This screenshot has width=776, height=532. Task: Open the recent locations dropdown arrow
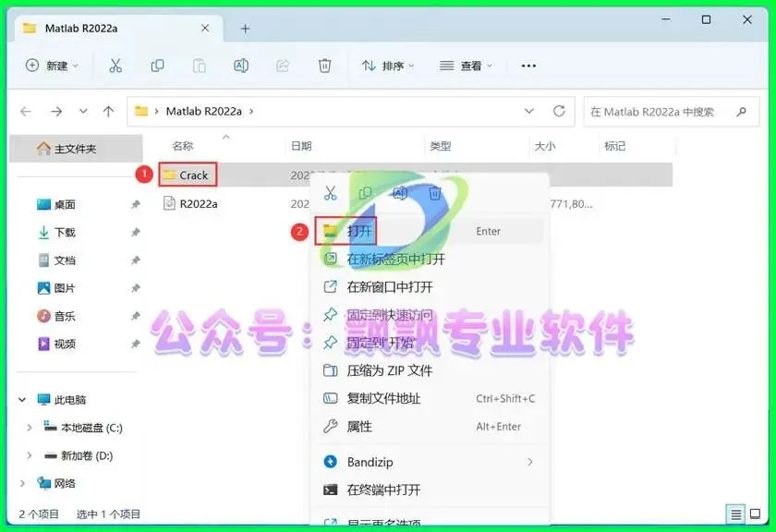point(83,111)
